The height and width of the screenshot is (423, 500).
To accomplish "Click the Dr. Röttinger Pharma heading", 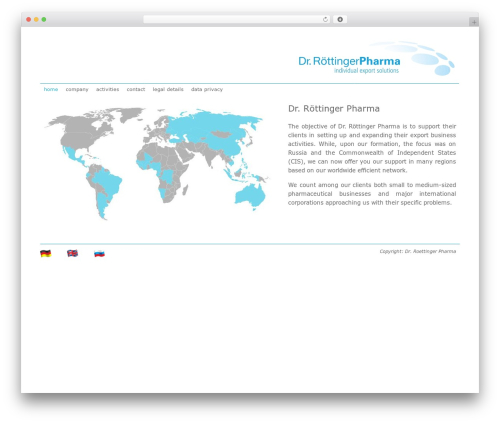I will click(334, 109).
